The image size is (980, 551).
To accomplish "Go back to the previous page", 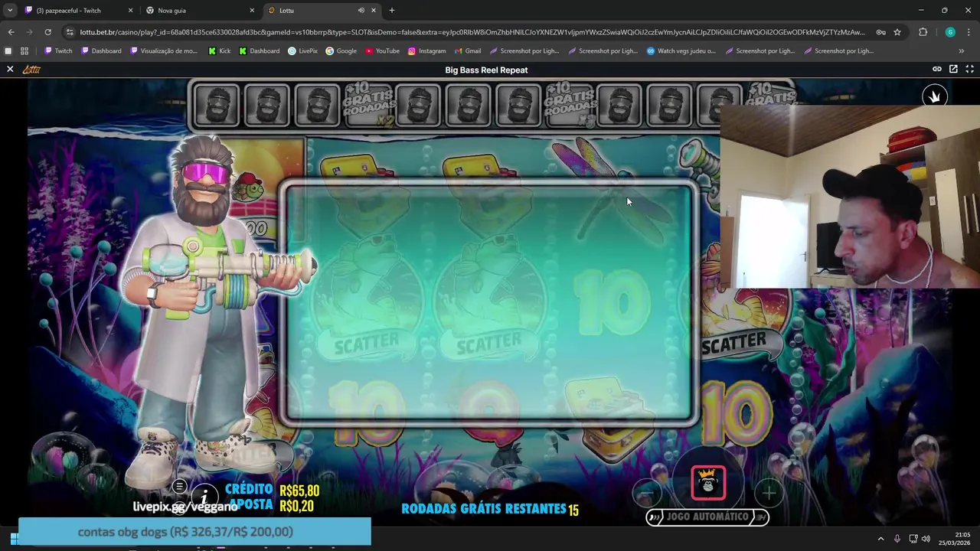I will (11, 32).
